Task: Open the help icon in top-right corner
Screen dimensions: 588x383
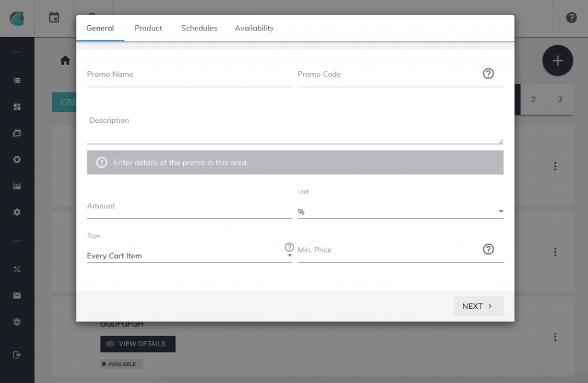Action: tap(571, 18)
